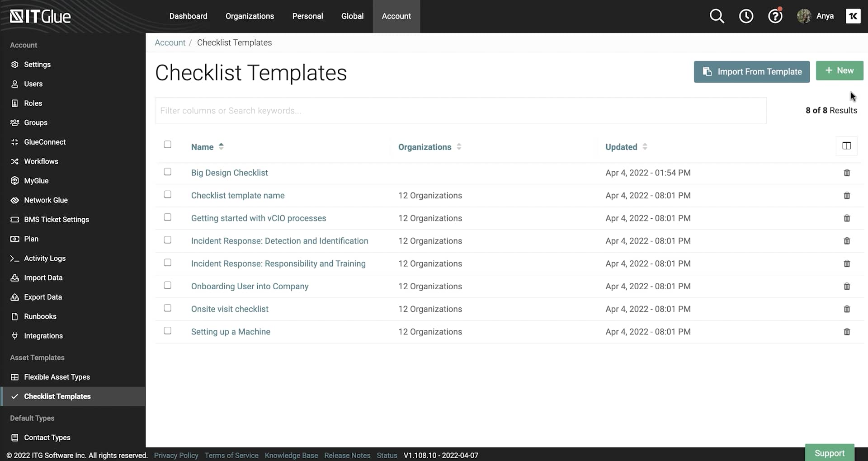Select Network Glue in the sidebar
The width and height of the screenshot is (868, 461).
pos(45,200)
